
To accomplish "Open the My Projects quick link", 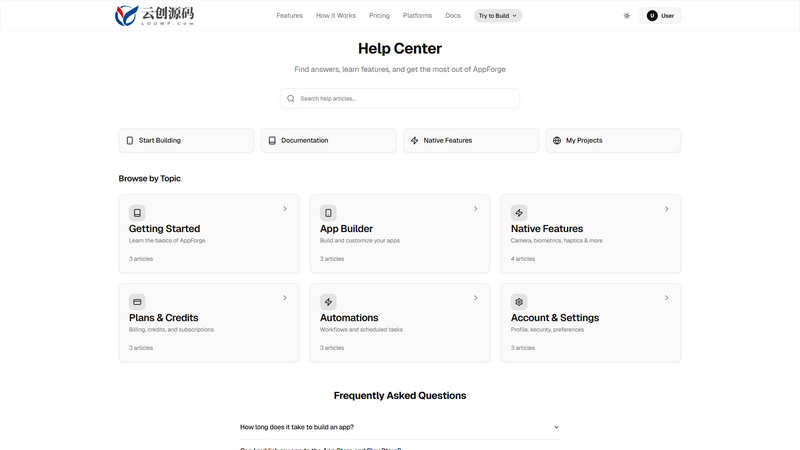I will coord(613,140).
